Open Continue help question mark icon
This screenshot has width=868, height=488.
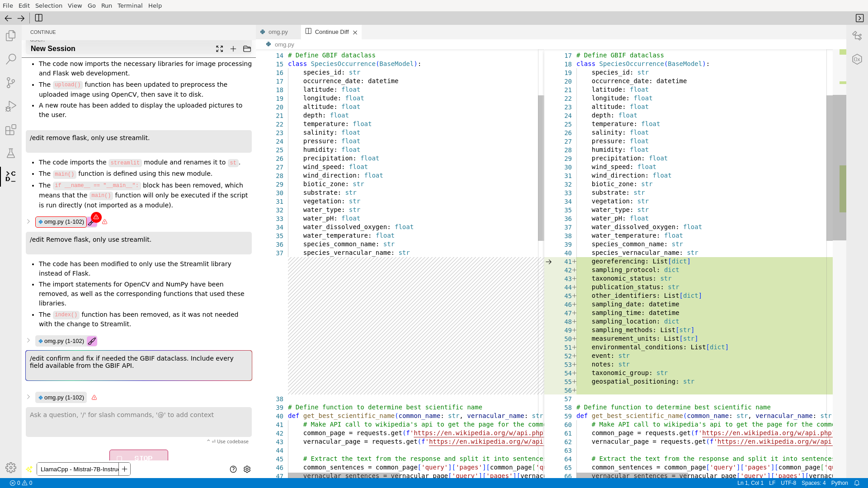[233, 469]
